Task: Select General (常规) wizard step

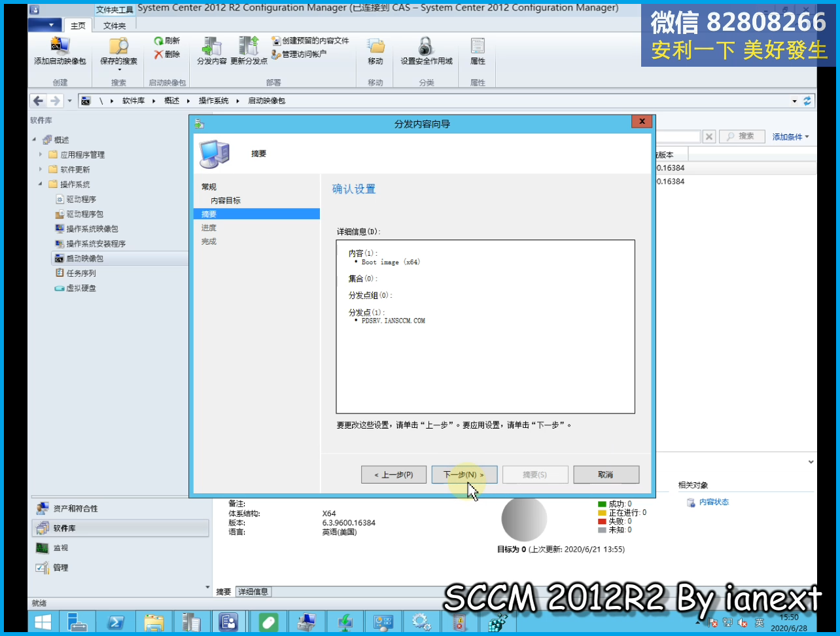Action: (x=209, y=186)
